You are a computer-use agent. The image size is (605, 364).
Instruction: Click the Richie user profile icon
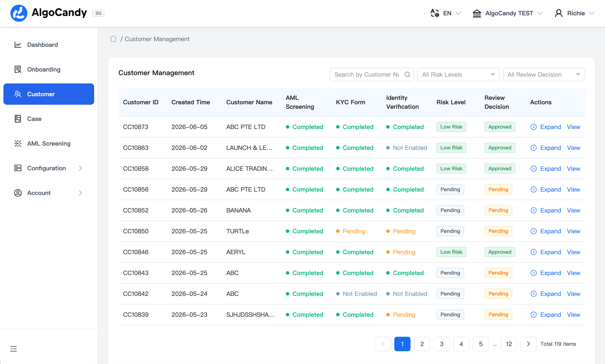[559, 13]
